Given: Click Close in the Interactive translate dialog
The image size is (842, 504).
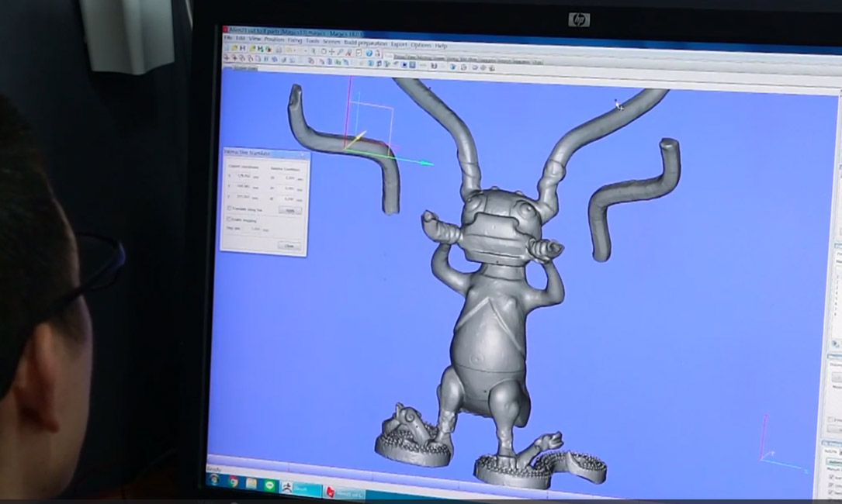Looking at the screenshot, I should pos(289,246).
